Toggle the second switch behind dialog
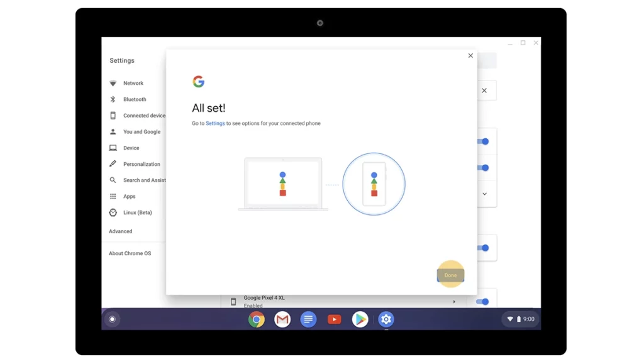 pos(483,168)
